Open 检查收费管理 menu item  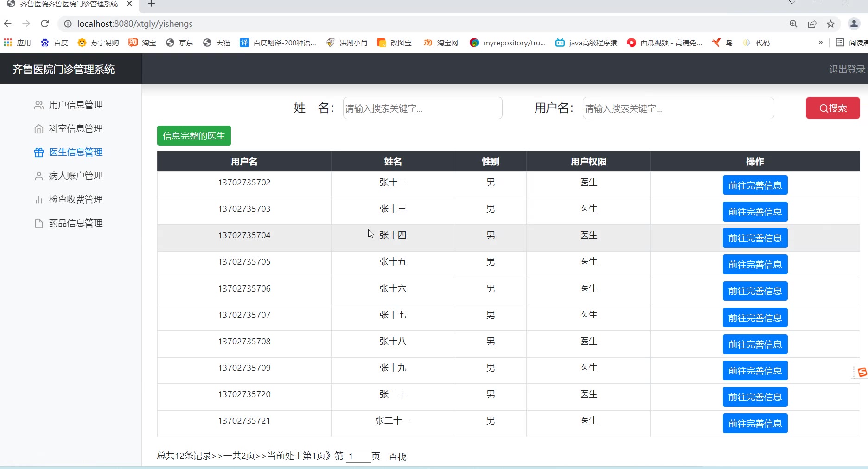coord(76,200)
